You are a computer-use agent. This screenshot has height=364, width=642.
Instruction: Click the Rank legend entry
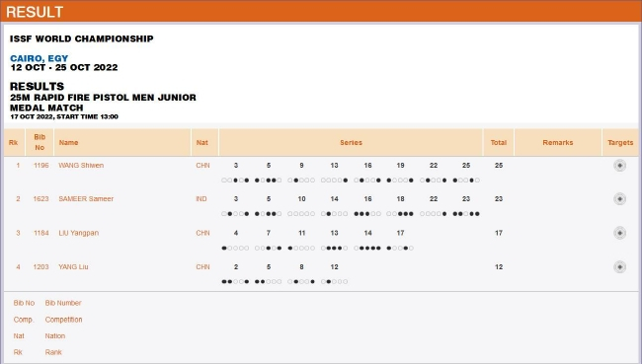pos(53,352)
